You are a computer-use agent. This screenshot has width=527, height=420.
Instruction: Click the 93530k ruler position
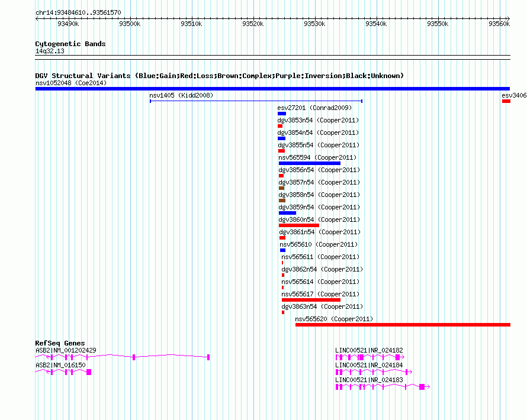point(314,24)
